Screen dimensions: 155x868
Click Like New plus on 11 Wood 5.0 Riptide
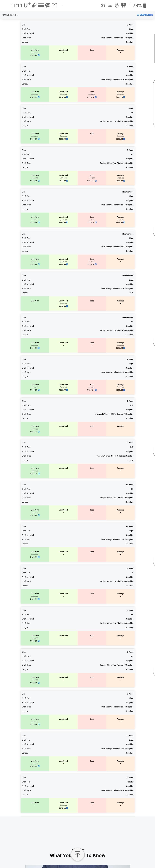tap(39, 515)
